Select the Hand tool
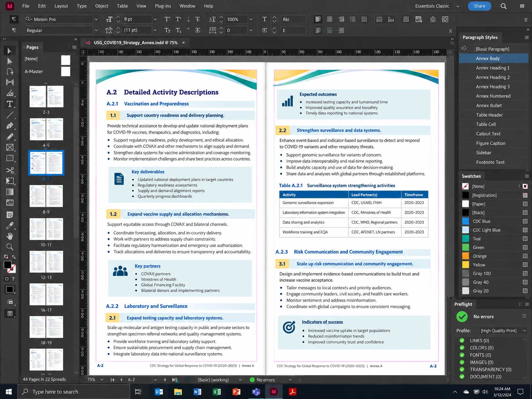This screenshot has height=399, width=532. pyautogui.click(x=10, y=236)
